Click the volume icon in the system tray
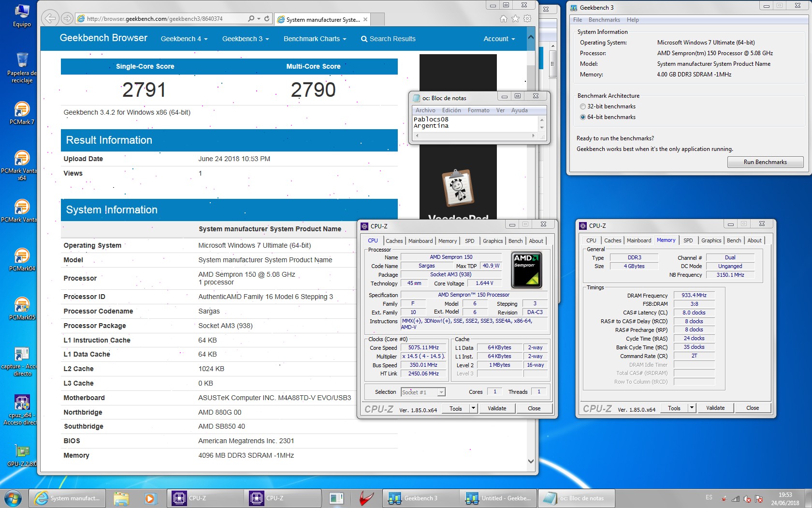The image size is (812, 508). click(x=747, y=499)
